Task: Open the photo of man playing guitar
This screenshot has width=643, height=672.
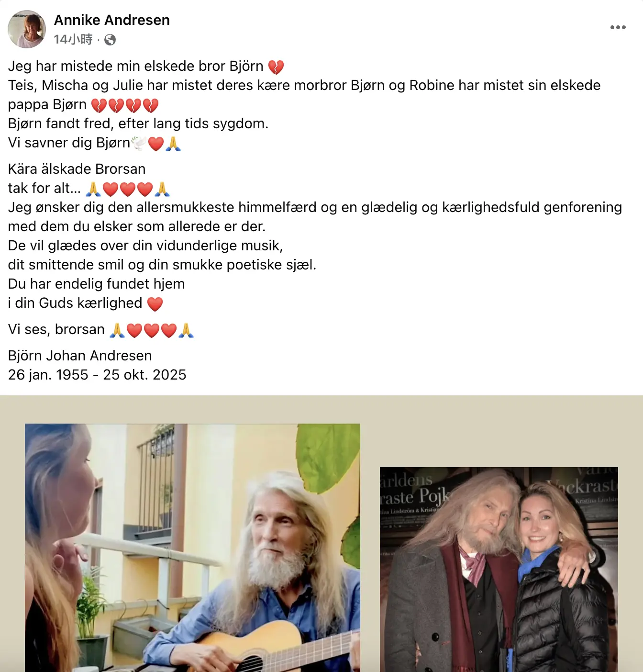Action: [192, 548]
